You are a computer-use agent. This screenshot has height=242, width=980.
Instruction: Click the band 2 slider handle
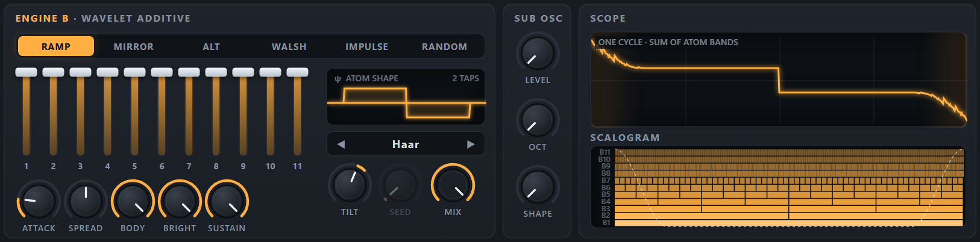pos(53,72)
